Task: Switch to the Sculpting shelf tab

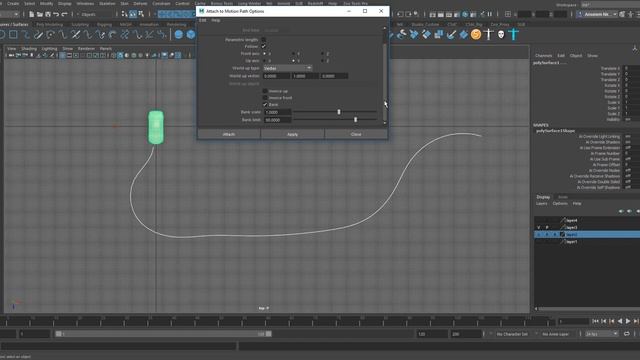Action: click(x=80, y=24)
